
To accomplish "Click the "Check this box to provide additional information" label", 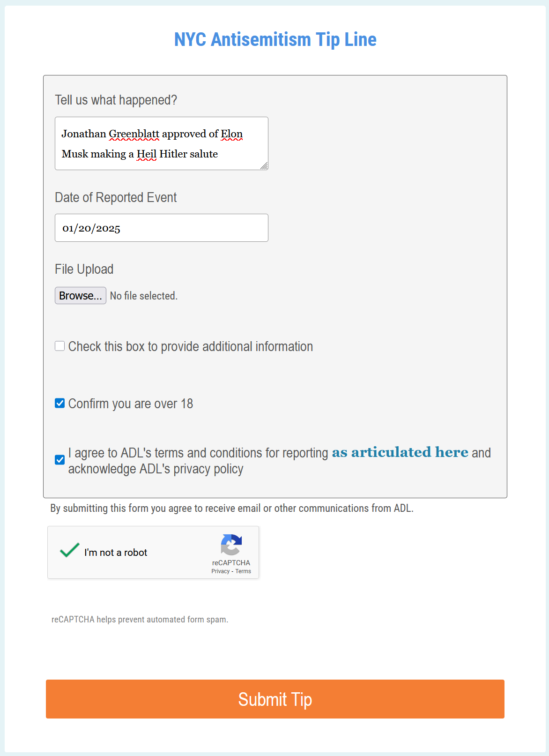I will [x=191, y=346].
